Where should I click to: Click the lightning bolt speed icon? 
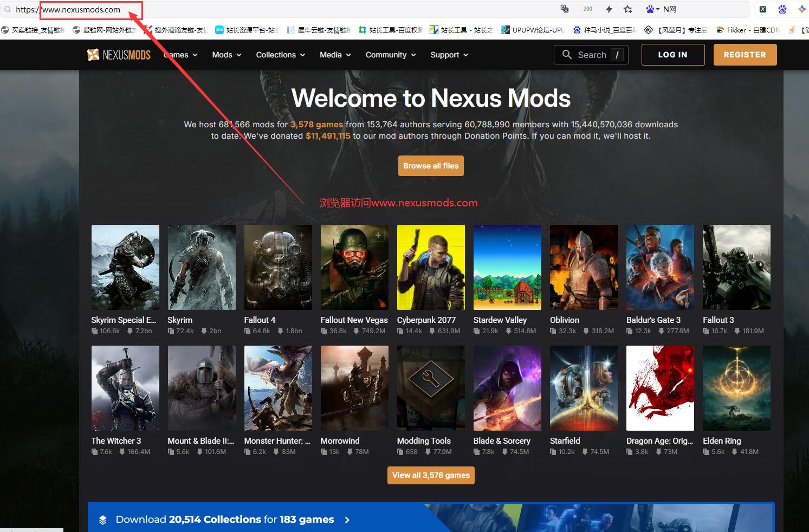coord(609,9)
